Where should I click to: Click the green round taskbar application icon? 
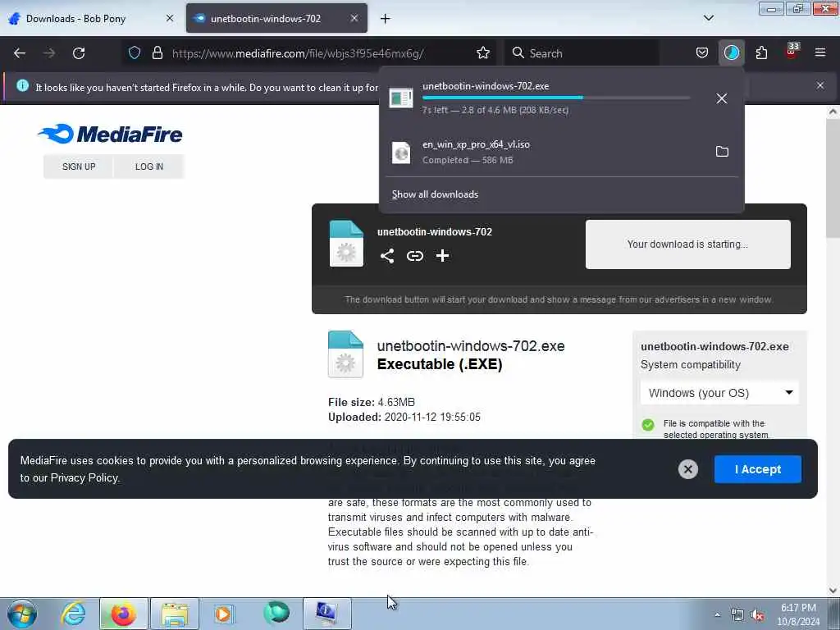click(276, 613)
